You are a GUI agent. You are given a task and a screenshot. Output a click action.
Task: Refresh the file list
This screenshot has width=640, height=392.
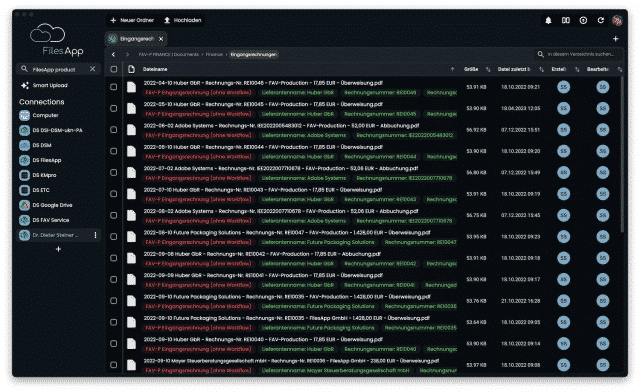pos(601,20)
